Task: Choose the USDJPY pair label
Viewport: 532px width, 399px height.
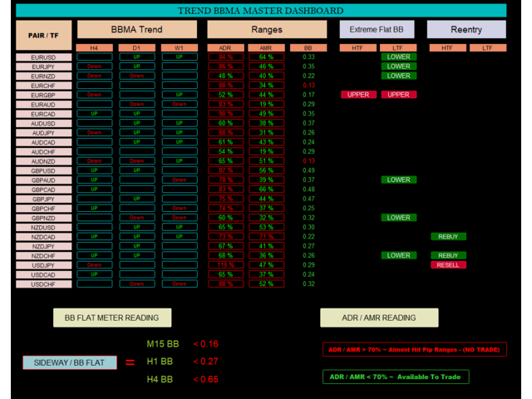Action: click(44, 265)
